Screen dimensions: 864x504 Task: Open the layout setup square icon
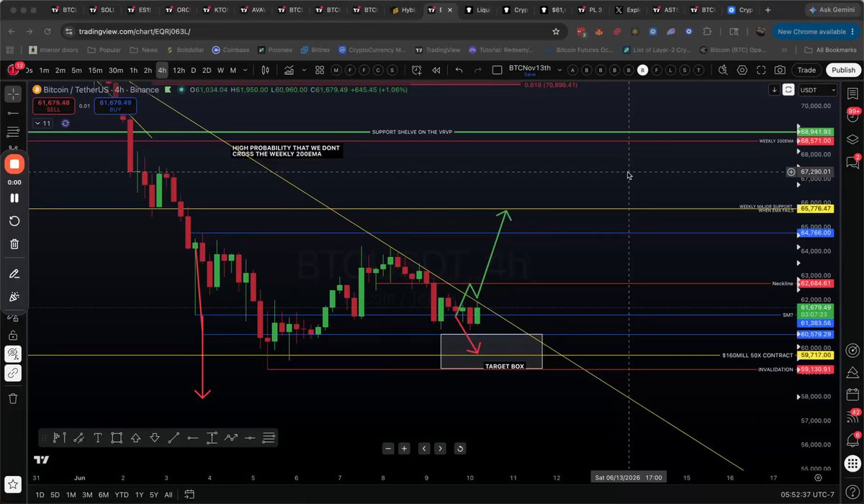496,70
